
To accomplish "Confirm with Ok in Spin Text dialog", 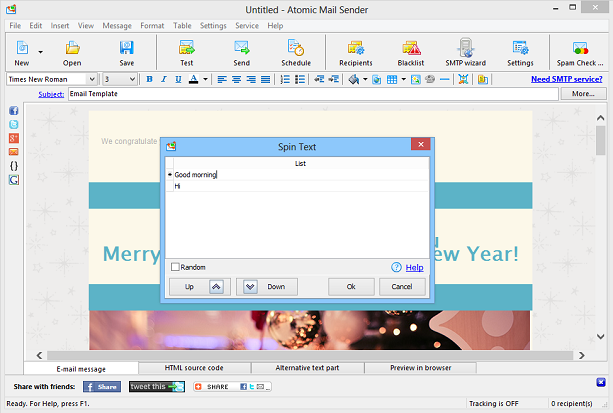I will 351,287.
